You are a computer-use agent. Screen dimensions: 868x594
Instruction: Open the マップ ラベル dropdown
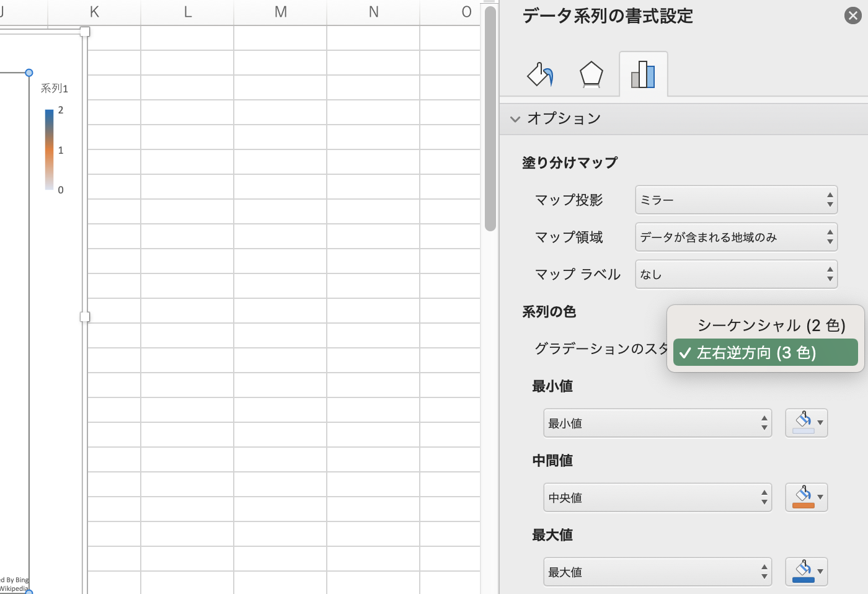736,274
